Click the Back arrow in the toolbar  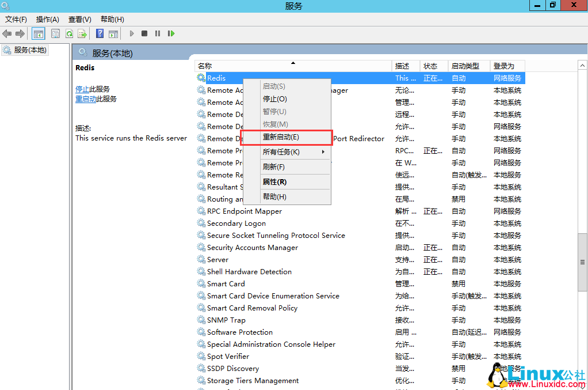[7, 33]
